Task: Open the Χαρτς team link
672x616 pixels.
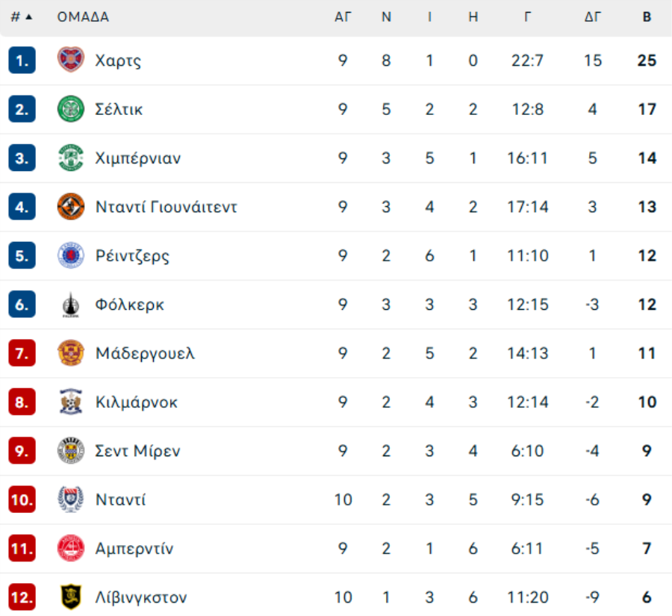Action: coord(118,60)
